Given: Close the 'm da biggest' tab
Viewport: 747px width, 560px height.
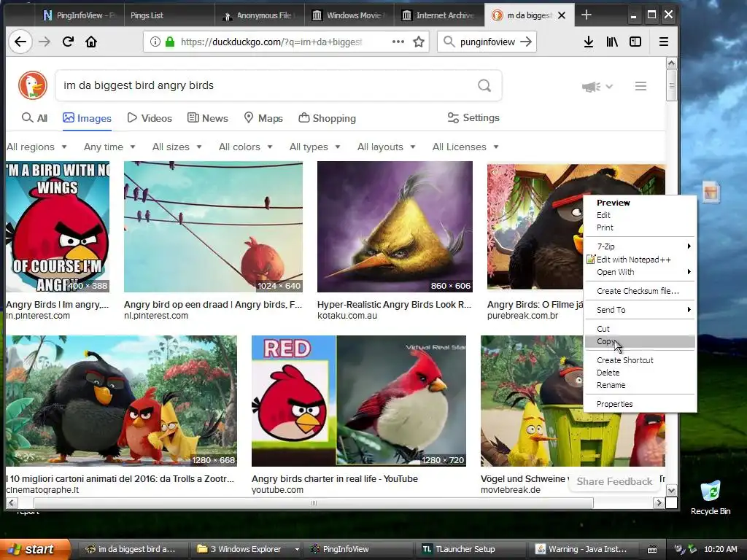Looking at the screenshot, I should point(562,15).
